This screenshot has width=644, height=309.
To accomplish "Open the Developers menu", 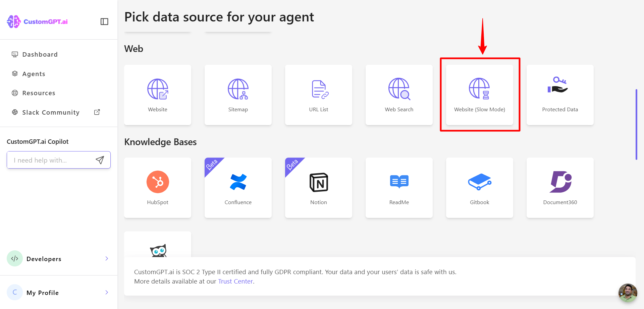I will [59, 258].
